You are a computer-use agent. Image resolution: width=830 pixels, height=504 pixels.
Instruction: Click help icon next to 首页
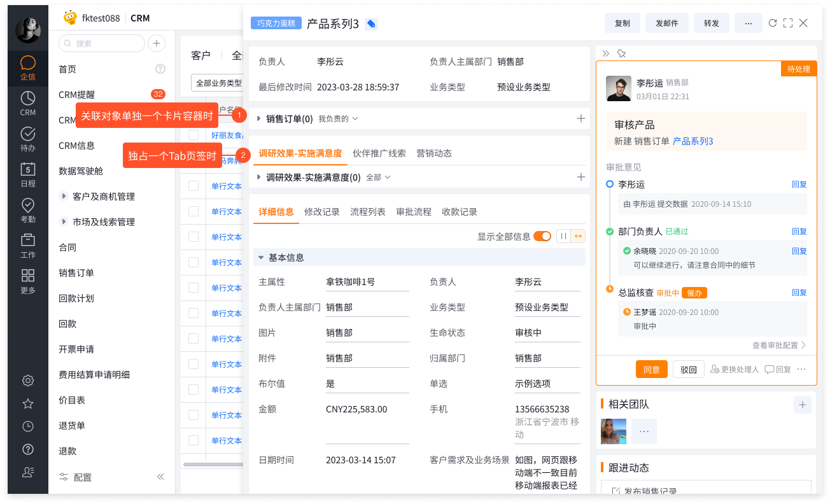point(160,69)
